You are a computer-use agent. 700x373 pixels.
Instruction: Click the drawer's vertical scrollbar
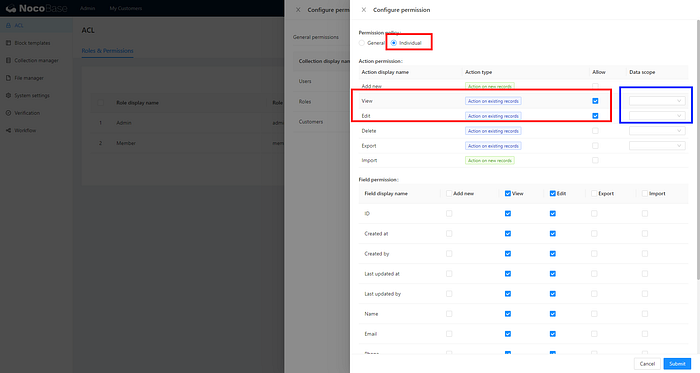pos(698,149)
